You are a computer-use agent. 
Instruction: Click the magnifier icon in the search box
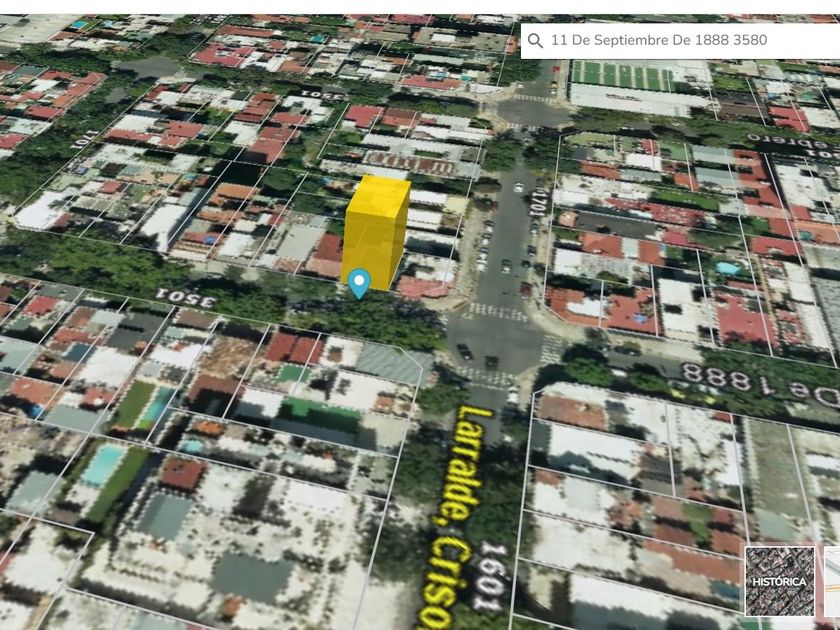(535, 40)
